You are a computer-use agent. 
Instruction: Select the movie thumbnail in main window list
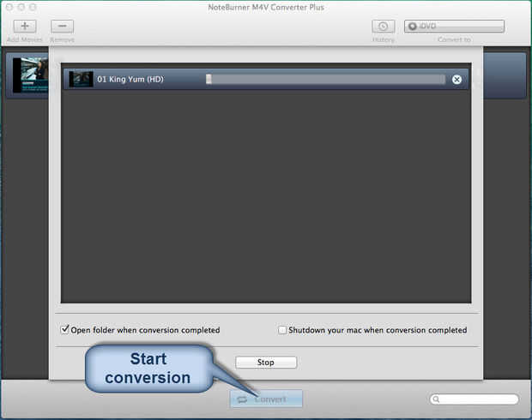tap(30, 75)
